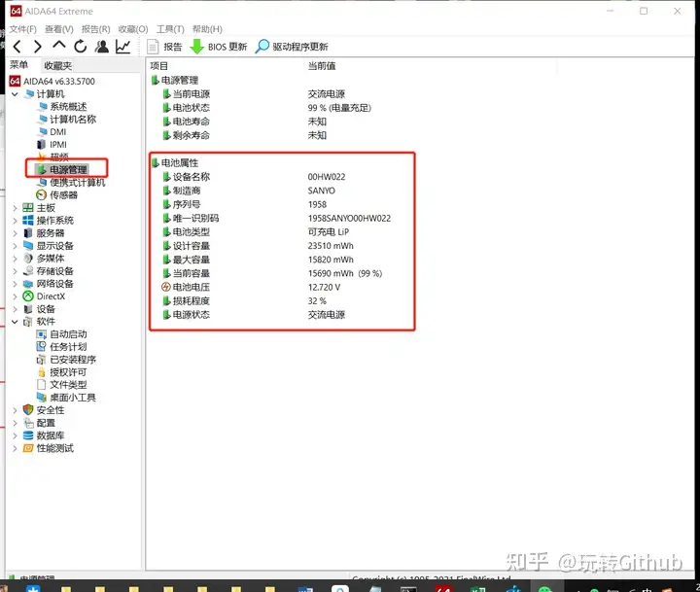Collapse the 软件 tree node
The height and width of the screenshot is (592, 700).
[15, 322]
